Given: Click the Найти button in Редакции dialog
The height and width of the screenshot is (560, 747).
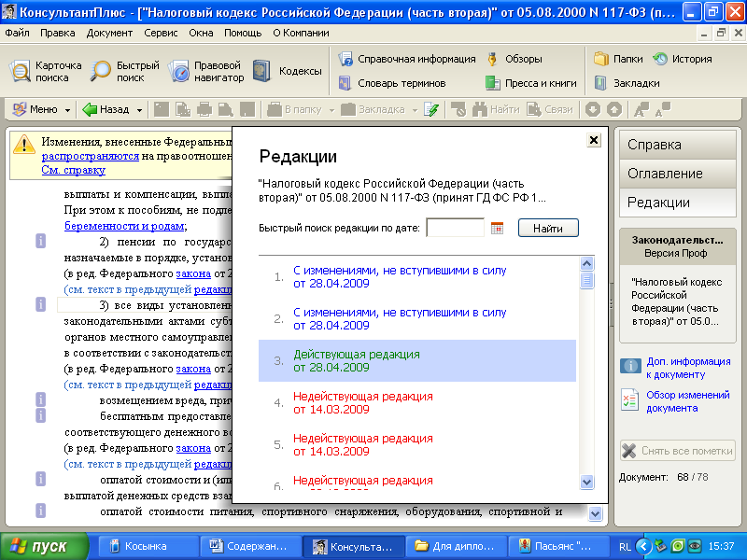Looking at the screenshot, I should click(x=548, y=228).
